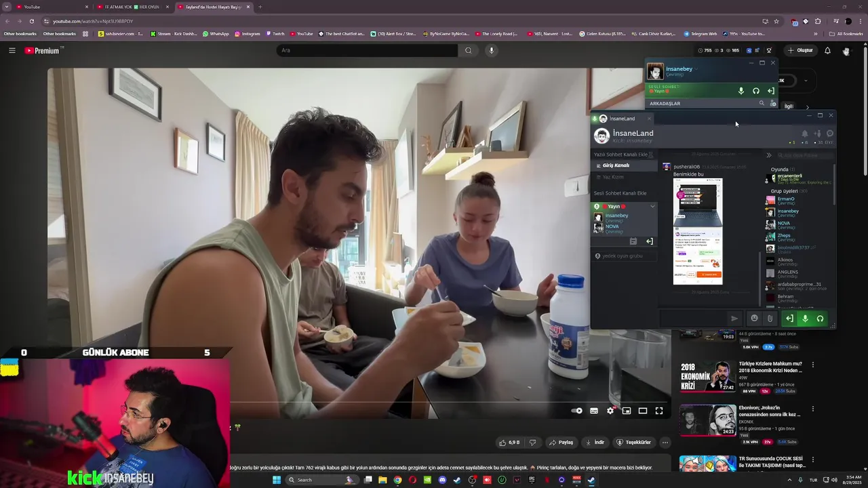Like the video showing 6,9 B

509,443
